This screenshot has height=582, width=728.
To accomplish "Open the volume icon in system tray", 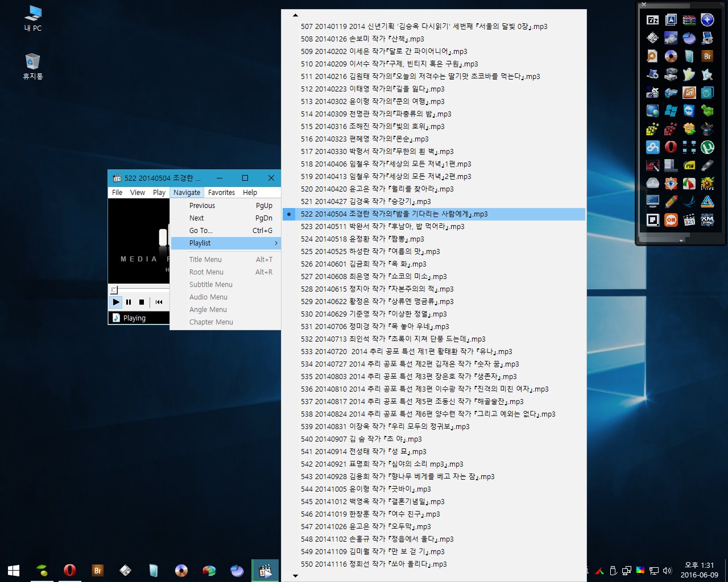I will pyautogui.click(x=667, y=570).
